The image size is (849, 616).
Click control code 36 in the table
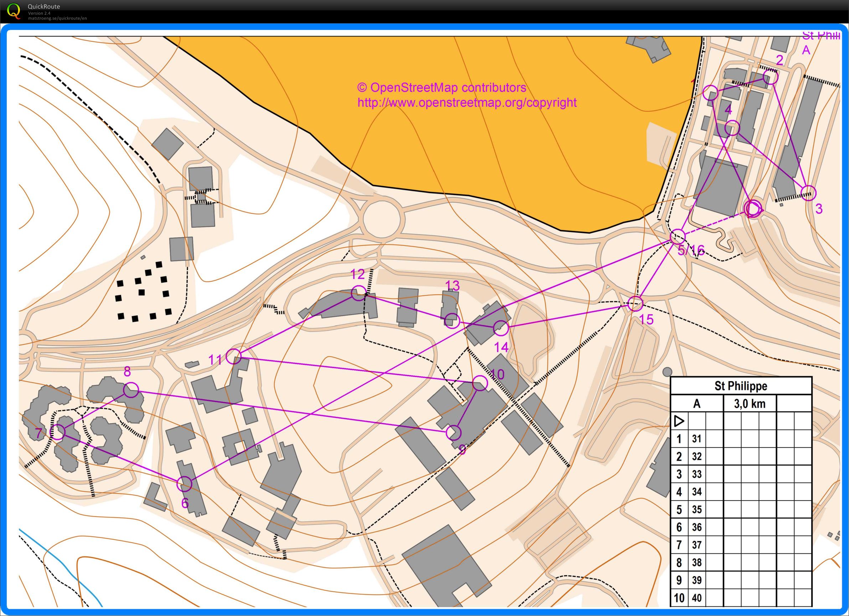pyautogui.click(x=697, y=527)
